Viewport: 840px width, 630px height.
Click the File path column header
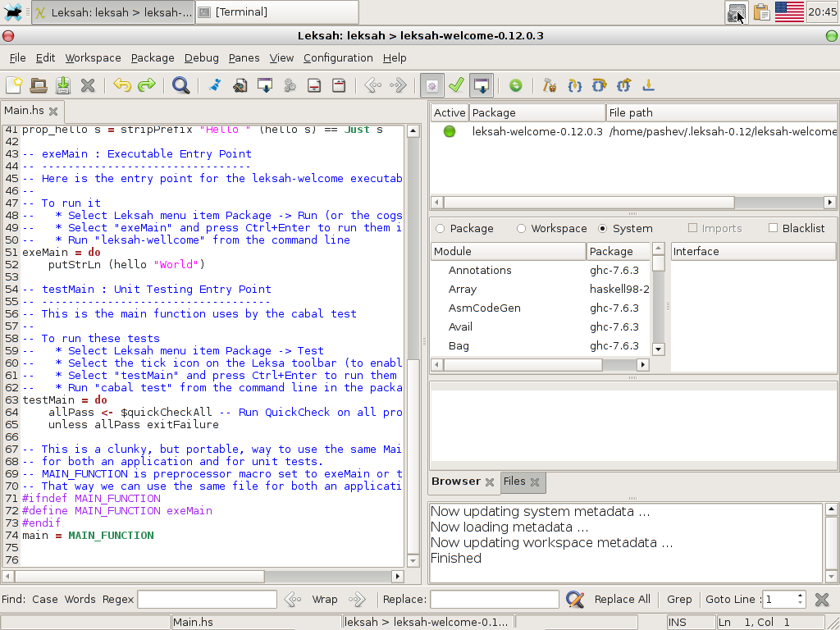(722, 112)
